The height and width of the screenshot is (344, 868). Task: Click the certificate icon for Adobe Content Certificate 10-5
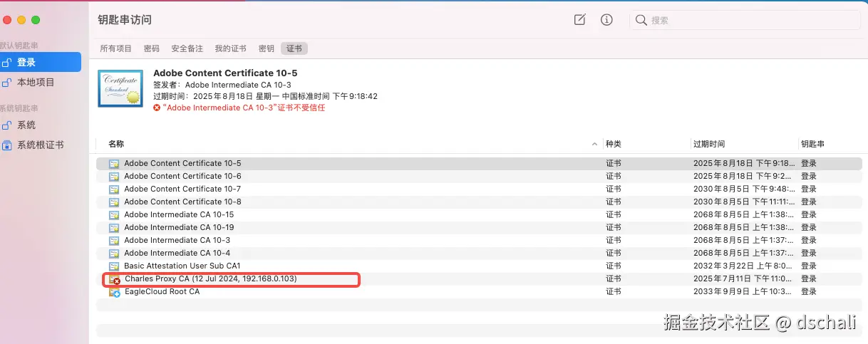point(114,164)
